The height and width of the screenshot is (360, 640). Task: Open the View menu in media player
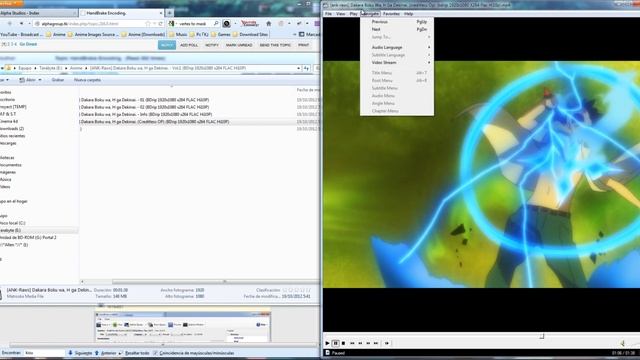pos(340,14)
